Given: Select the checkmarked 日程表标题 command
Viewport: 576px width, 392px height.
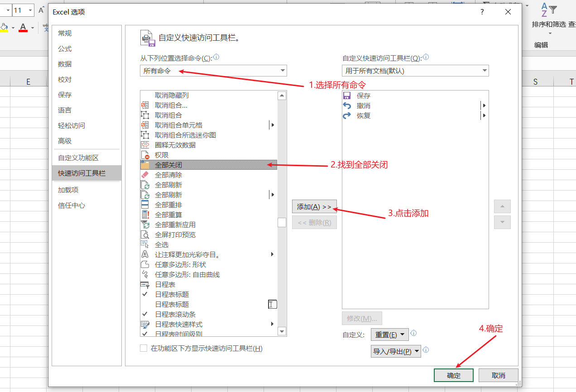Looking at the screenshot, I should tap(208, 294).
